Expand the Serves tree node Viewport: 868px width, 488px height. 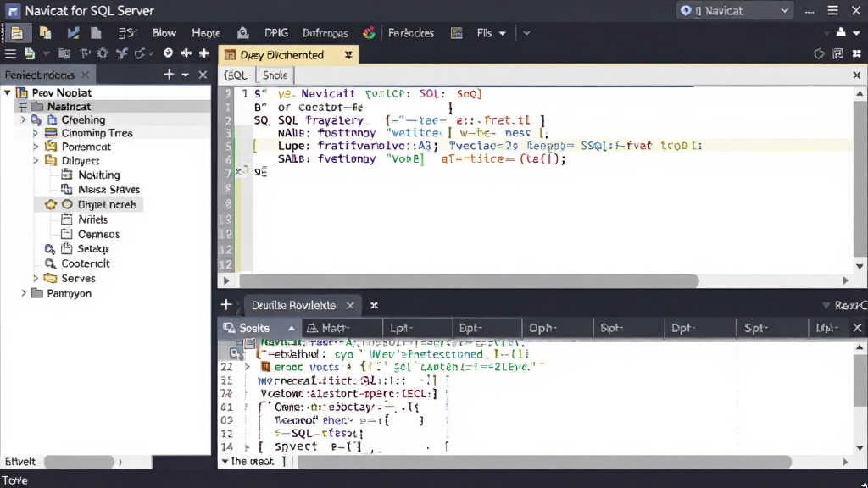click(x=36, y=278)
